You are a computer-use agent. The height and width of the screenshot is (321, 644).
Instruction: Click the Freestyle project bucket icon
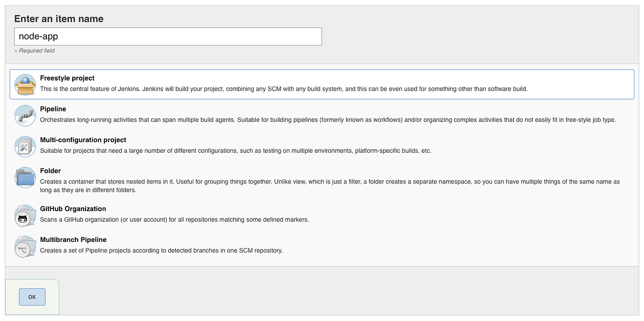(x=25, y=85)
